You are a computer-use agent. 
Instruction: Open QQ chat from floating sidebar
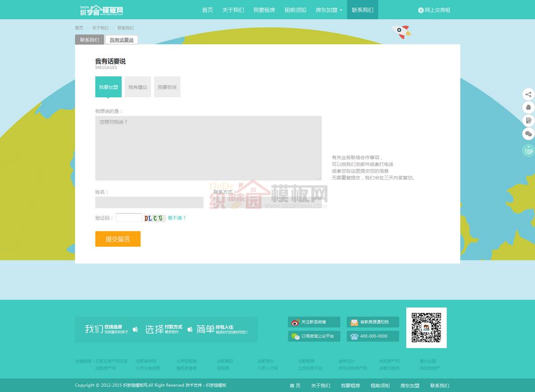click(x=528, y=108)
